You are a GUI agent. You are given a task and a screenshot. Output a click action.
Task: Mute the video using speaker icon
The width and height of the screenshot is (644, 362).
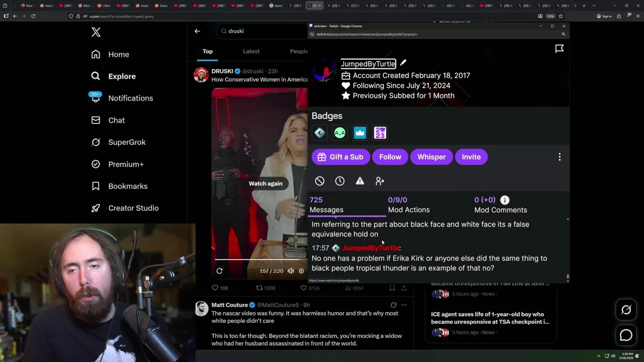(291, 271)
